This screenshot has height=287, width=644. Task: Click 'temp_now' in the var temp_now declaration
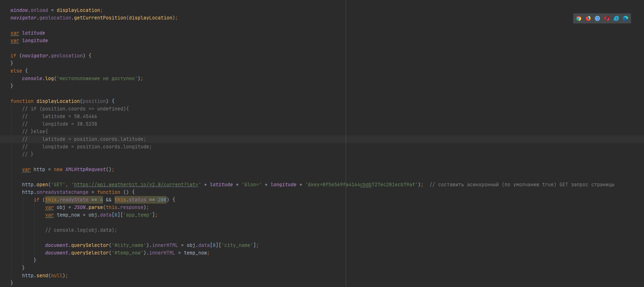[68, 215]
